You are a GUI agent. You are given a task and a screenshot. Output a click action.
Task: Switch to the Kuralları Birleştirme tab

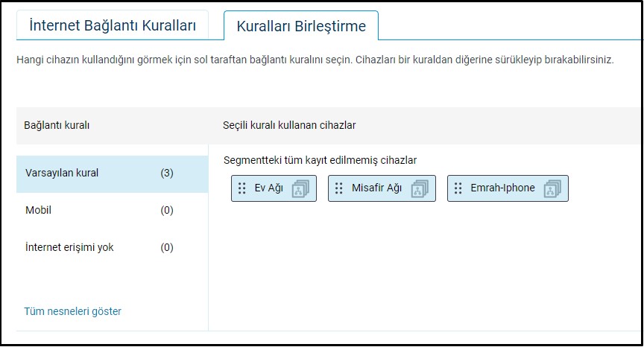301,27
